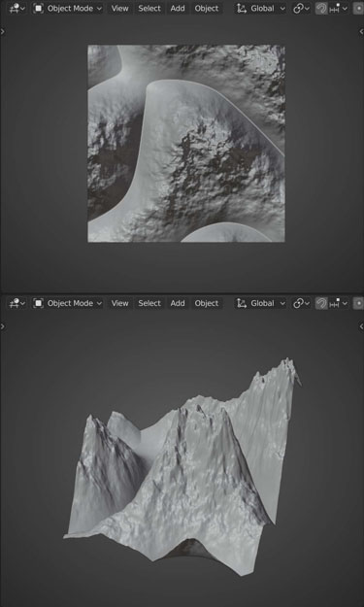Expand the toolbar arrow in bottom viewport
The height and width of the screenshot is (607, 364).
click(3, 326)
